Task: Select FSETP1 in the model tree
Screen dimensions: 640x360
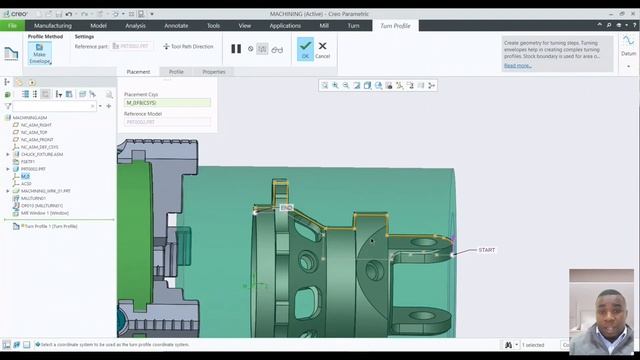Action: (27, 162)
